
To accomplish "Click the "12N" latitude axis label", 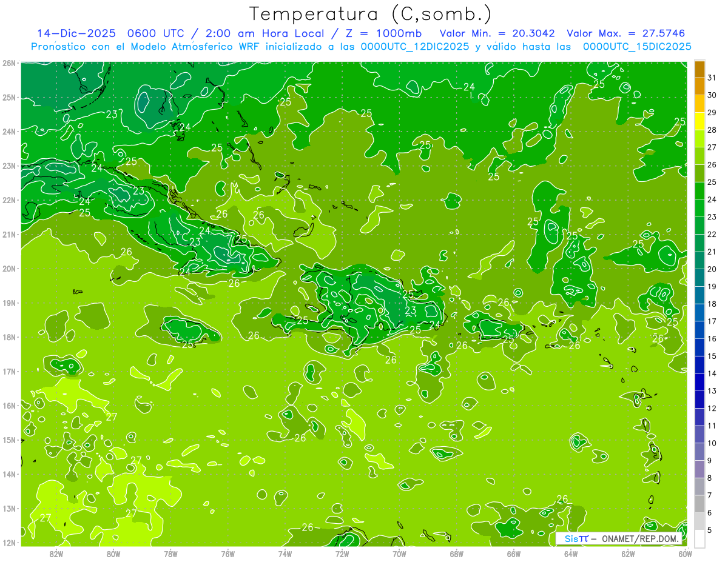I will [x=9, y=543].
